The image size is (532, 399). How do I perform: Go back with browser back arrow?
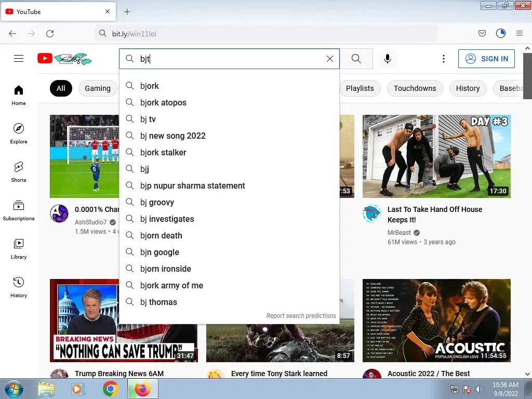[12, 34]
